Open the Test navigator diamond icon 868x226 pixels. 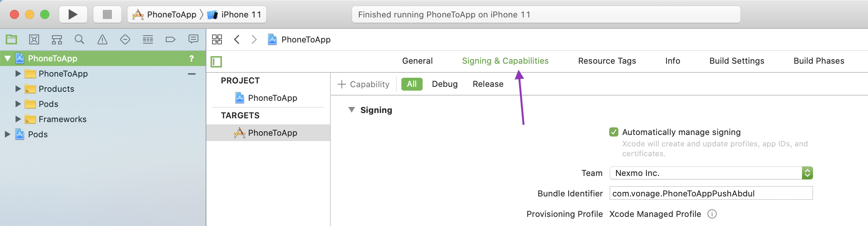point(125,39)
